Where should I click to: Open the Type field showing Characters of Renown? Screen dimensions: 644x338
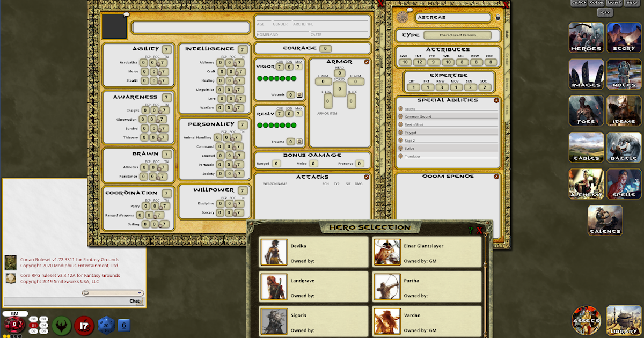457,35
